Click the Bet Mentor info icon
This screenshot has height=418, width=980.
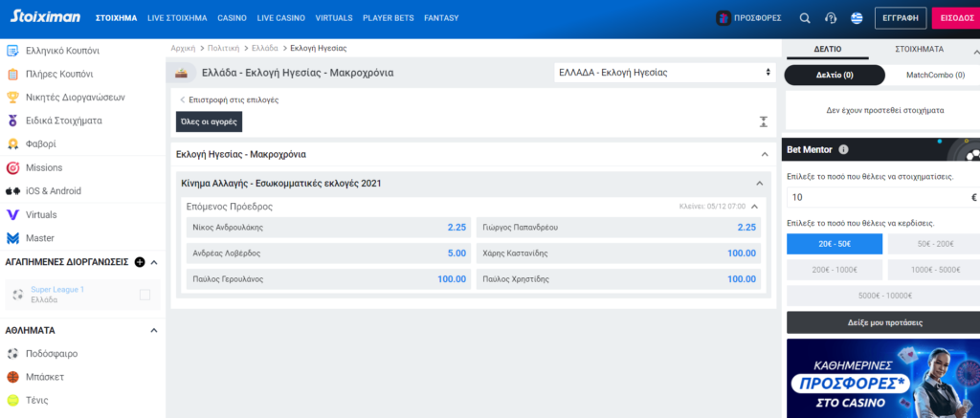(x=844, y=150)
